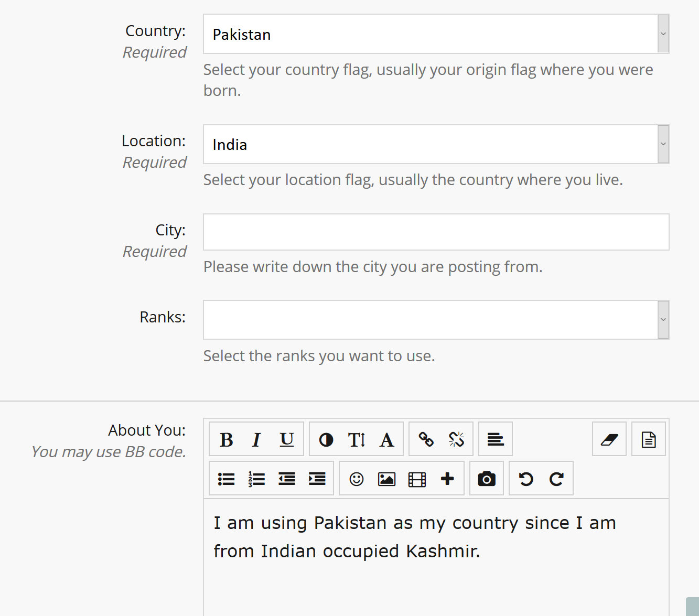This screenshot has width=699, height=616.
Task: Open the Country dropdown showing Pakistan
Action: [x=436, y=34]
